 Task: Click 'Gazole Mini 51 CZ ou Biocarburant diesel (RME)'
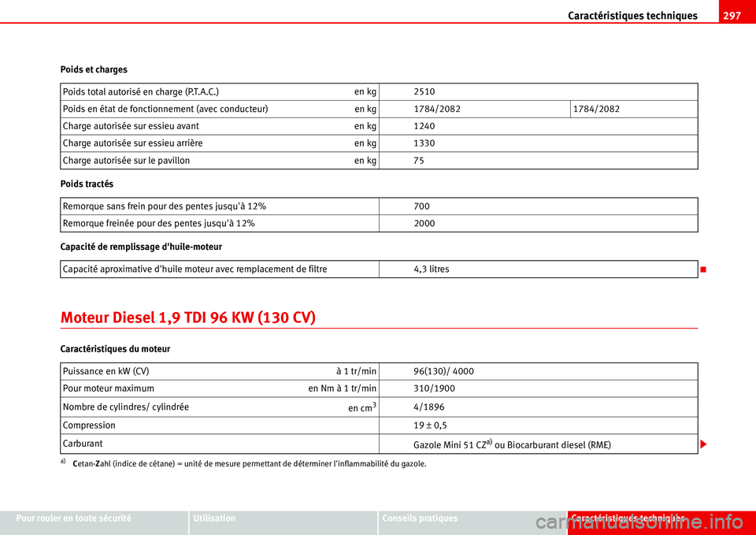[512, 445]
